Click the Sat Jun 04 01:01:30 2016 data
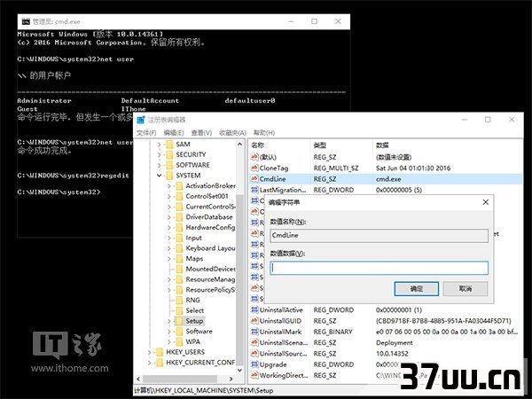 click(413, 168)
